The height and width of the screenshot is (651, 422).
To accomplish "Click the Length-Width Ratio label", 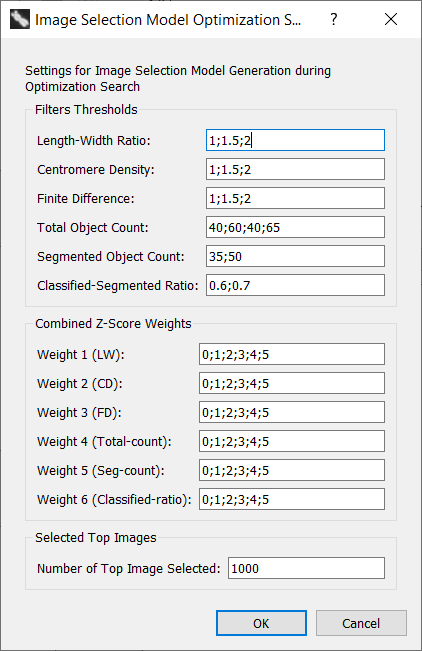I will coord(93,141).
